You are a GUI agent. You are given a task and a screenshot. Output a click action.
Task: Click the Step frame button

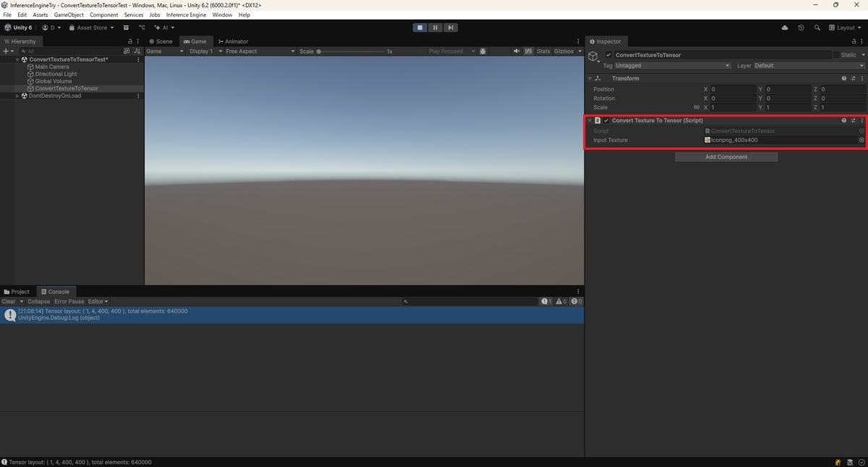(451, 28)
